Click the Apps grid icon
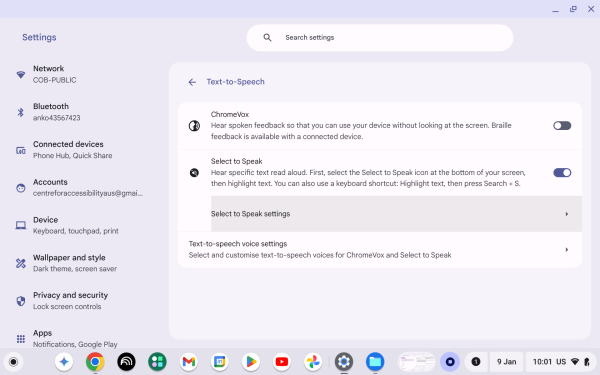Image resolution: width=600 pixels, height=375 pixels. 21,339
